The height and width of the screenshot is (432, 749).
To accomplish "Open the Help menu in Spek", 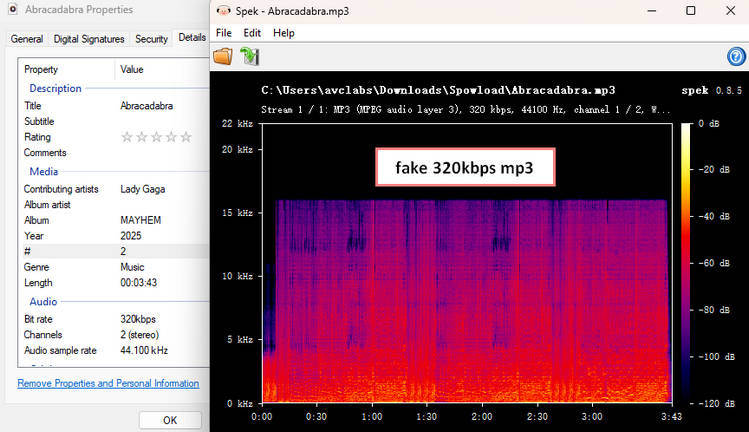I will click(284, 33).
